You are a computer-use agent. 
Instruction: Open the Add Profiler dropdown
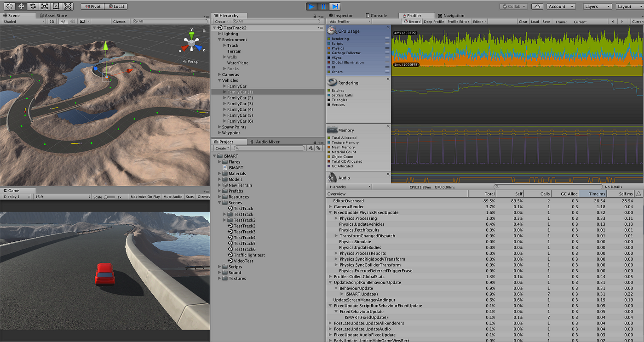pyautogui.click(x=350, y=22)
